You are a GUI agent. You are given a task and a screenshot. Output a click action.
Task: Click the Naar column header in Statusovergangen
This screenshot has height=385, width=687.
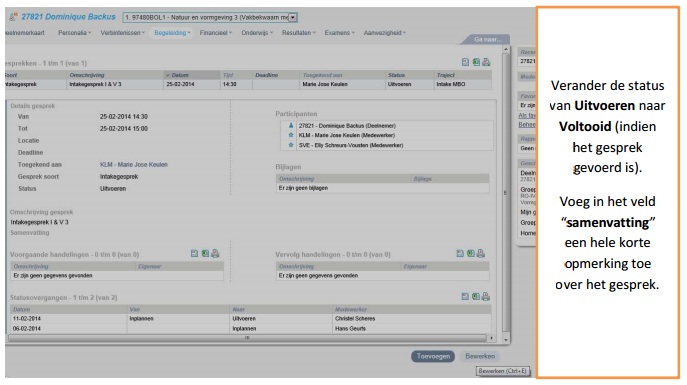click(x=280, y=309)
